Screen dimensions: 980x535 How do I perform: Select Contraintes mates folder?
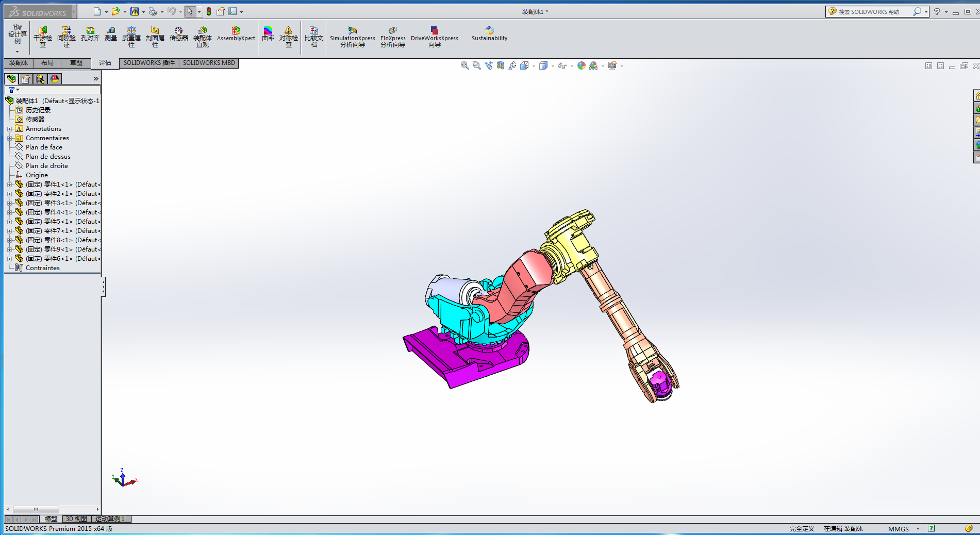(x=42, y=268)
